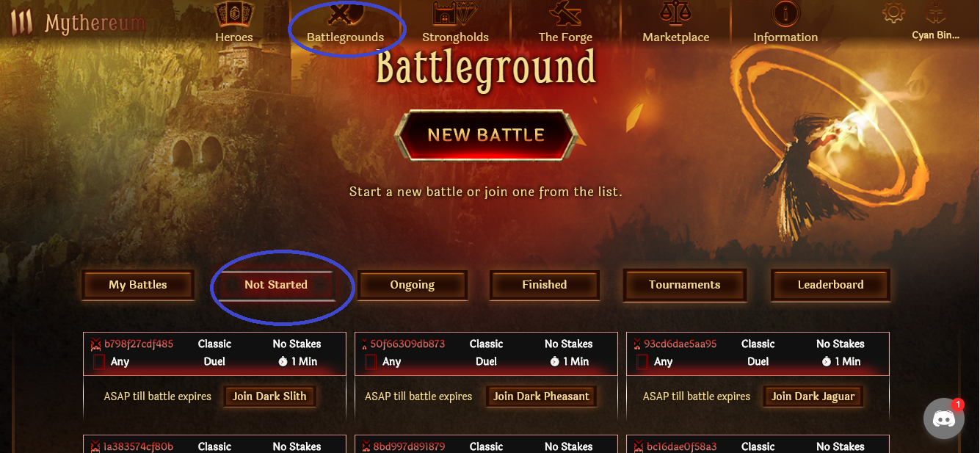Show the Finished battles tab
The width and height of the screenshot is (980, 453).
pos(545,285)
